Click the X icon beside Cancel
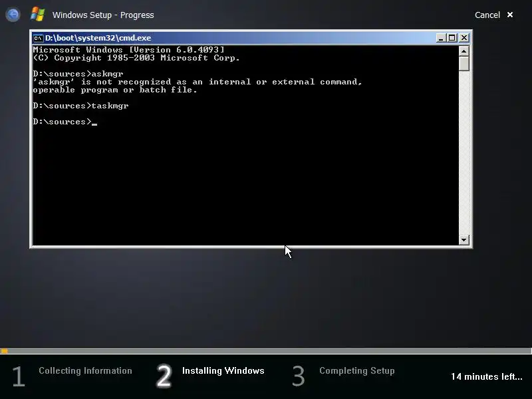The height and width of the screenshot is (399, 532). 510,15
